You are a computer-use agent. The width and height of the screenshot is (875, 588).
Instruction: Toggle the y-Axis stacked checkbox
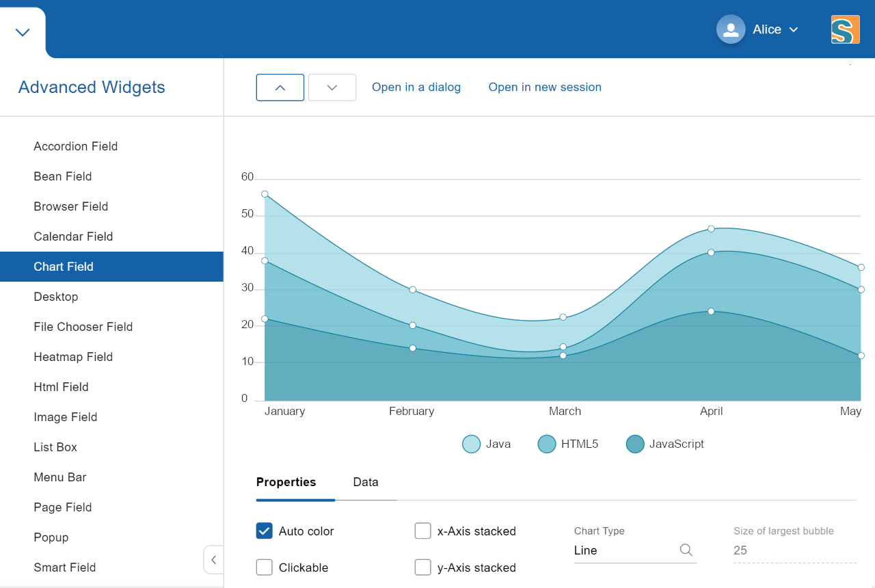[422, 567]
